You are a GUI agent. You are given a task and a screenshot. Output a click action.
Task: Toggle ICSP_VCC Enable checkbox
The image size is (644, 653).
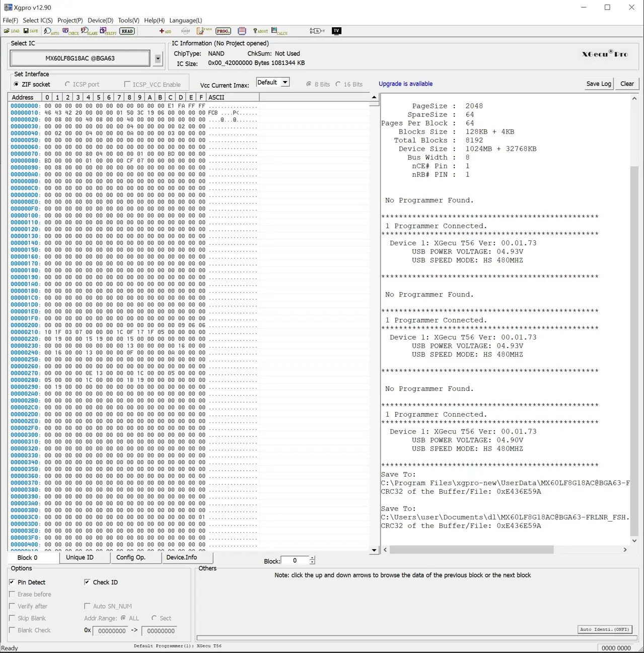point(153,85)
